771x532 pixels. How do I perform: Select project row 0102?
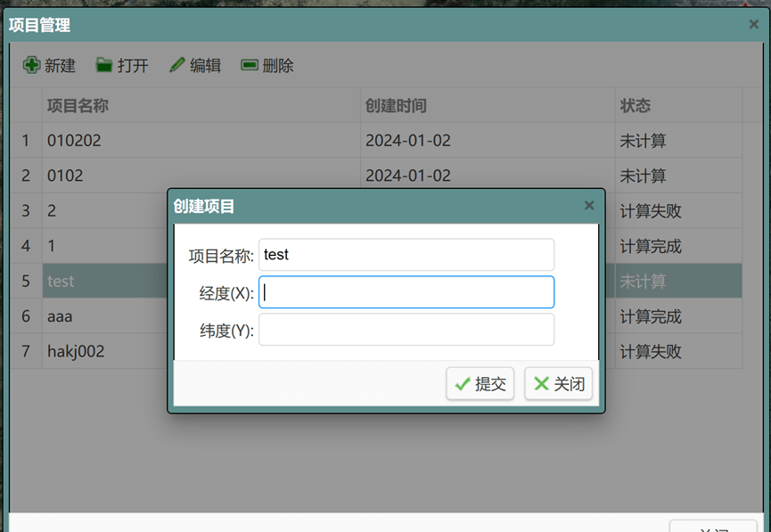[x=89, y=176]
